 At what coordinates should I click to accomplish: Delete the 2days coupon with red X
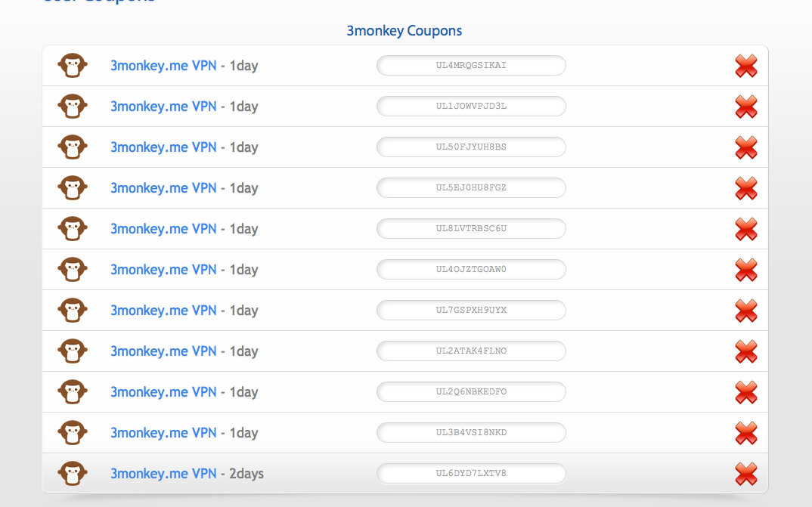click(x=745, y=474)
